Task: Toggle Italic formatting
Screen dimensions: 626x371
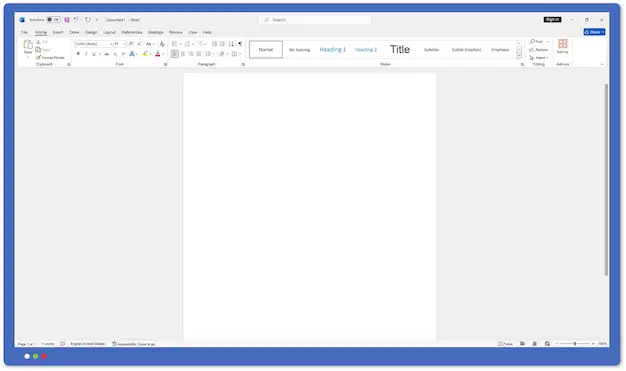Action: (86, 54)
